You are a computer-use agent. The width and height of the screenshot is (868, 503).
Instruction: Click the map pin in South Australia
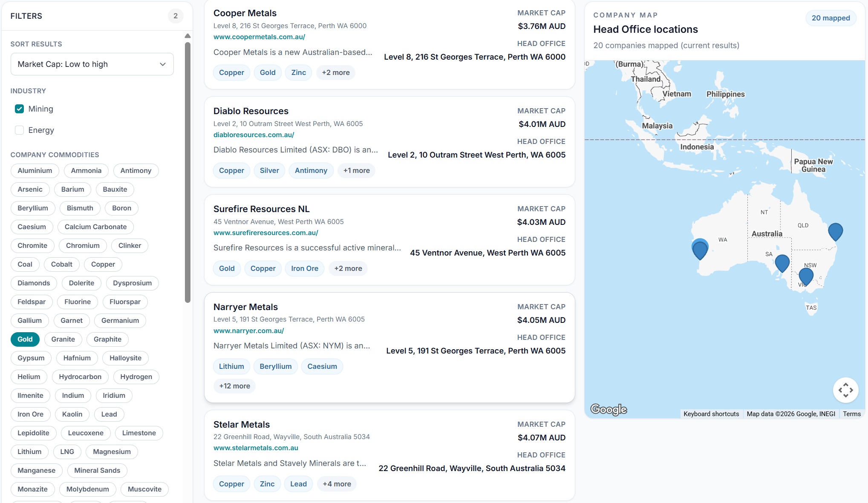[x=782, y=262]
